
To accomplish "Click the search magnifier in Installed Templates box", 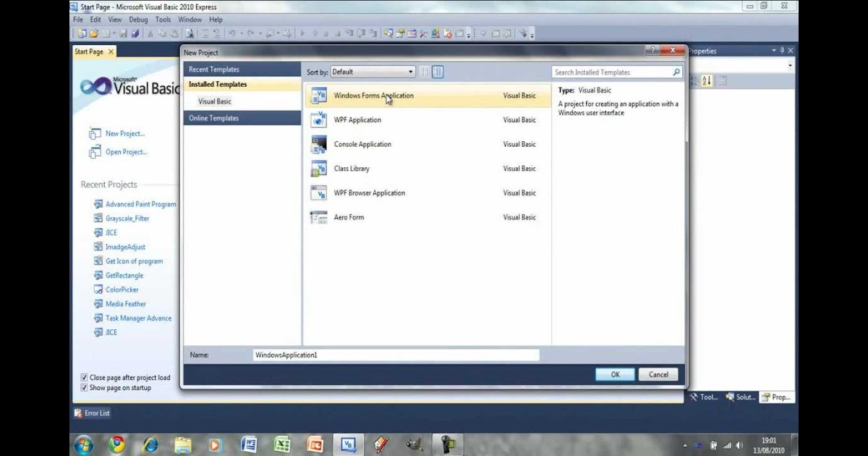I will [676, 72].
